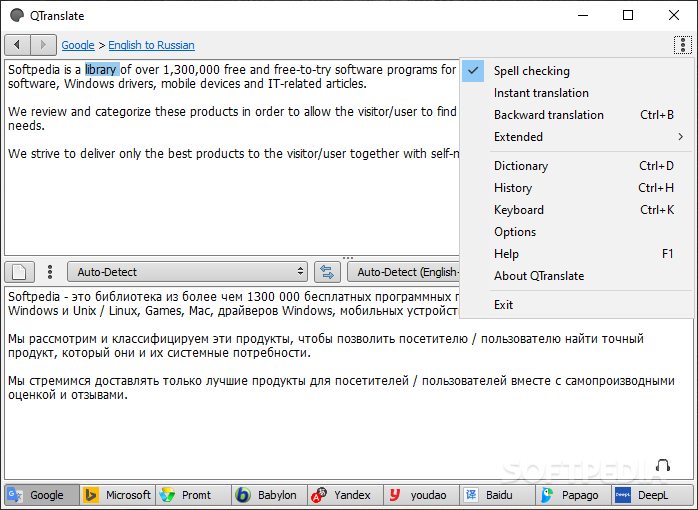Toggle the Spell checking option

tap(577, 71)
